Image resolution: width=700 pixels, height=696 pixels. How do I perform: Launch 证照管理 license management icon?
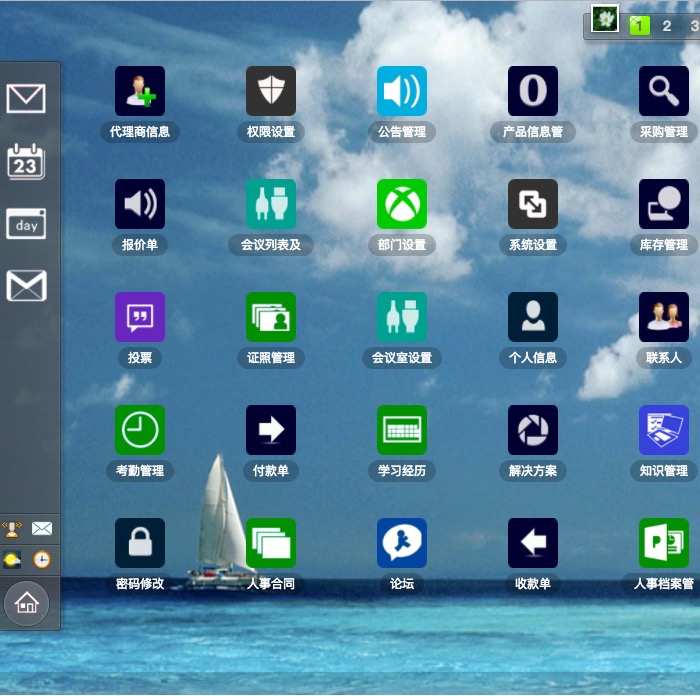271,317
